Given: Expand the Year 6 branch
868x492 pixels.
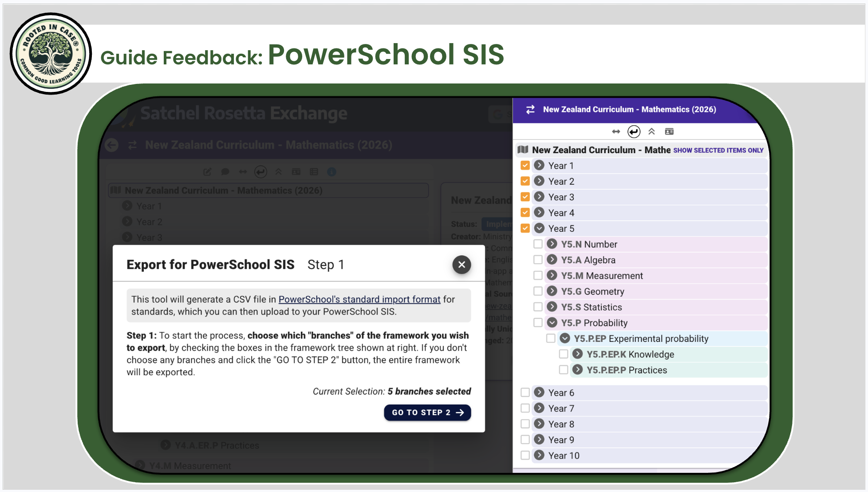Looking at the screenshot, I should (539, 393).
